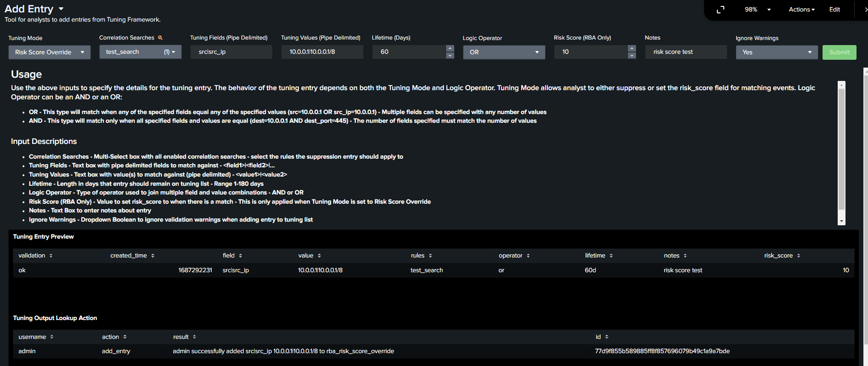Open the Logic Operator OR dropdown

click(504, 52)
